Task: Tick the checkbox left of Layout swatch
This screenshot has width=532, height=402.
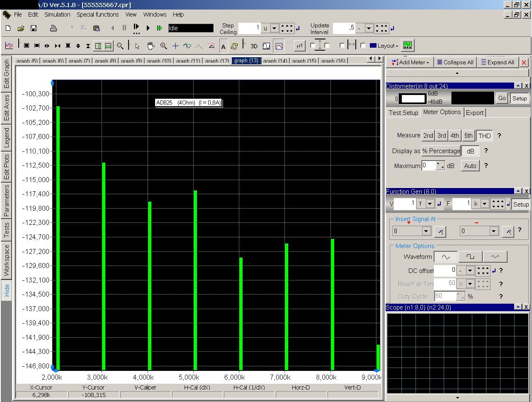Action: 363,46
